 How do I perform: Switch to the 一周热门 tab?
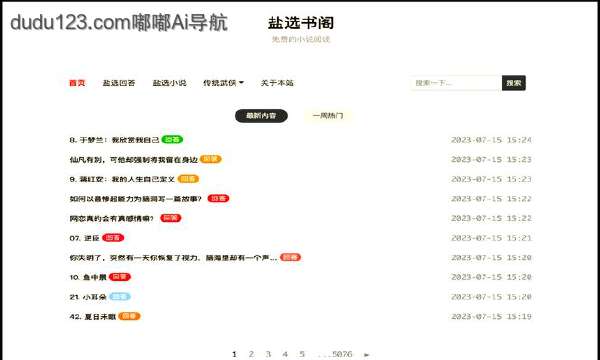click(x=328, y=116)
